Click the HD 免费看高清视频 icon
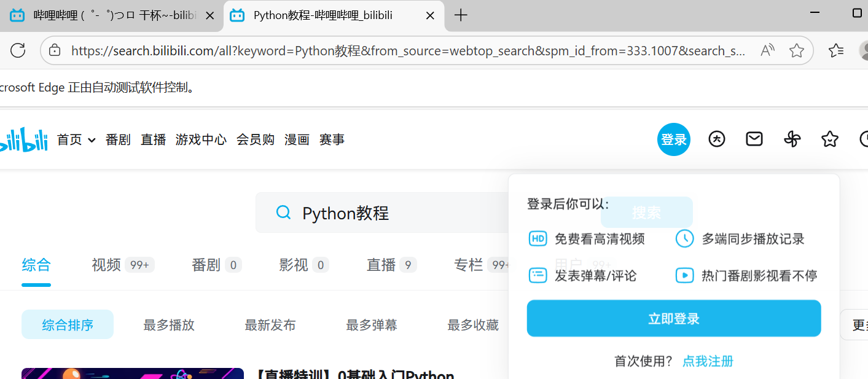Viewport: 868px width, 379px height. pos(538,238)
